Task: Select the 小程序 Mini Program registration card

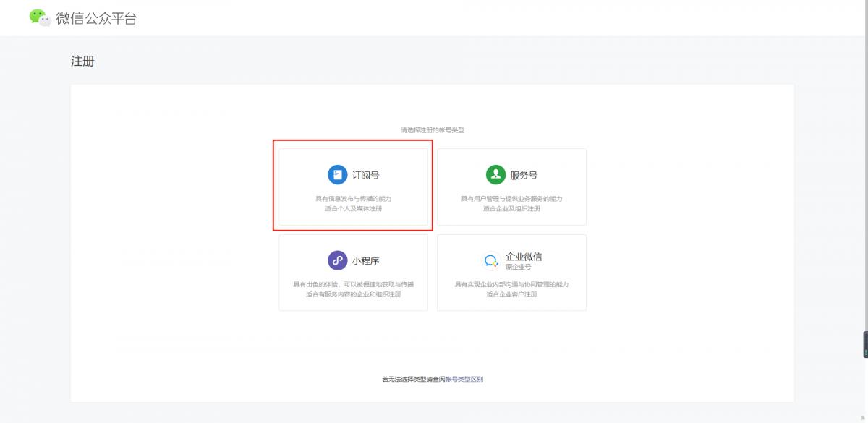Action: tap(352, 272)
